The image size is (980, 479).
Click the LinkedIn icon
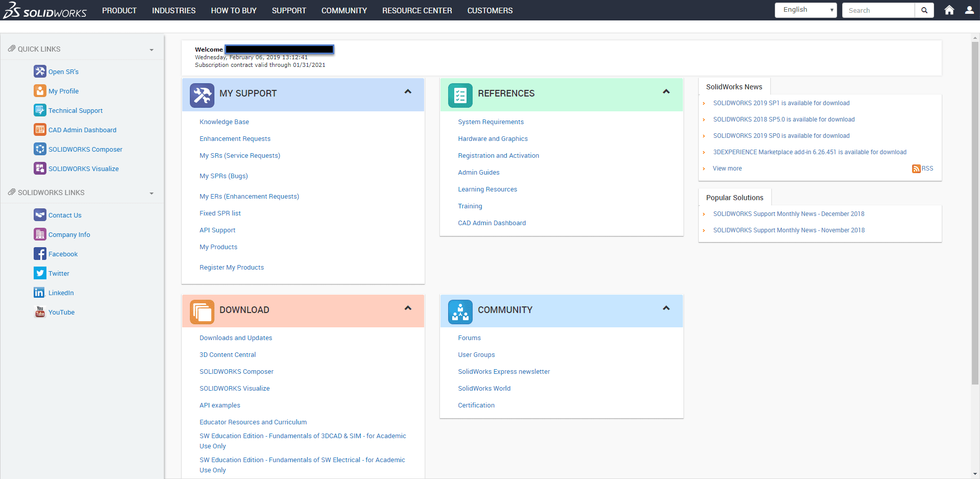pos(40,293)
